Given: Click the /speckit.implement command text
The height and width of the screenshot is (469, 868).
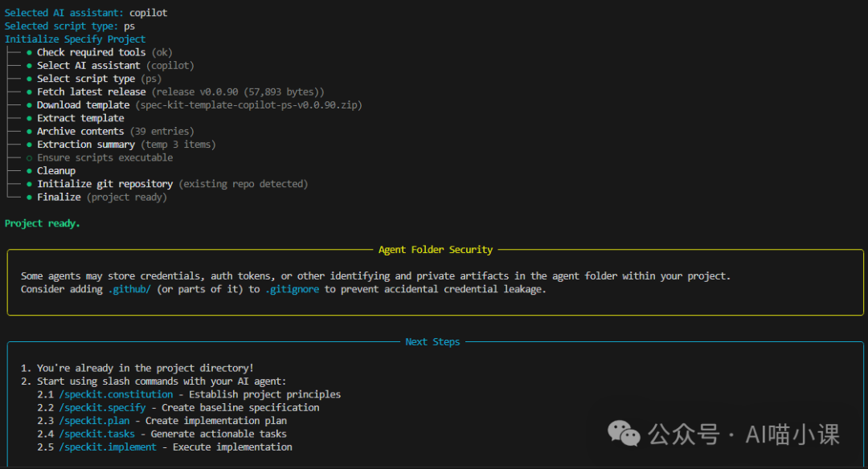Looking at the screenshot, I should click(x=109, y=447).
